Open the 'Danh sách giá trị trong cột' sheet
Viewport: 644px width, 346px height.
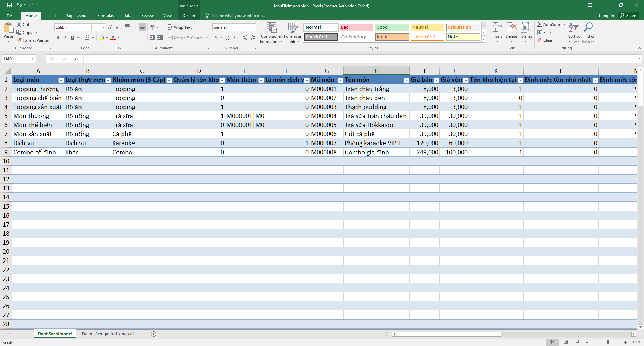point(108,334)
